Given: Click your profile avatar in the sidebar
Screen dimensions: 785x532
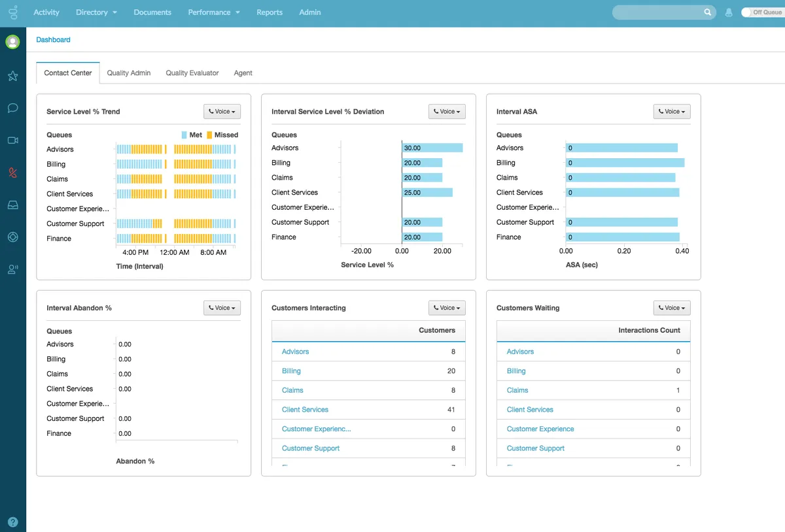Looking at the screenshot, I should click(12, 41).
